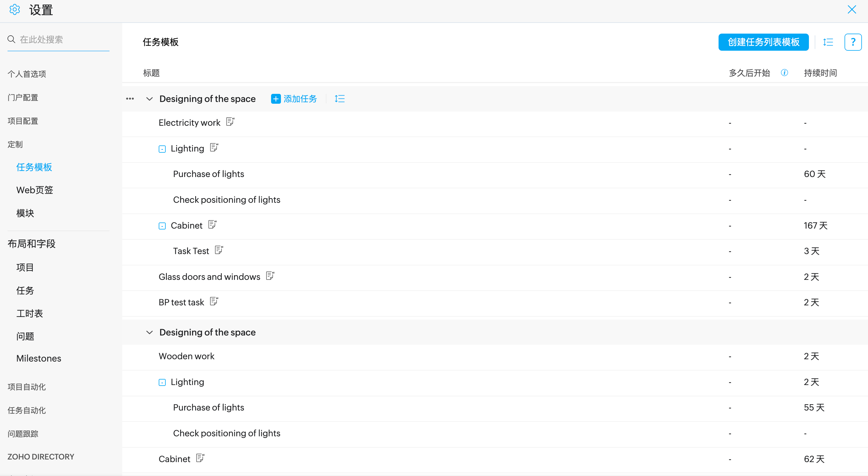
Task: Collapse the Cabinet subtask group
Action: pos(162,226)
